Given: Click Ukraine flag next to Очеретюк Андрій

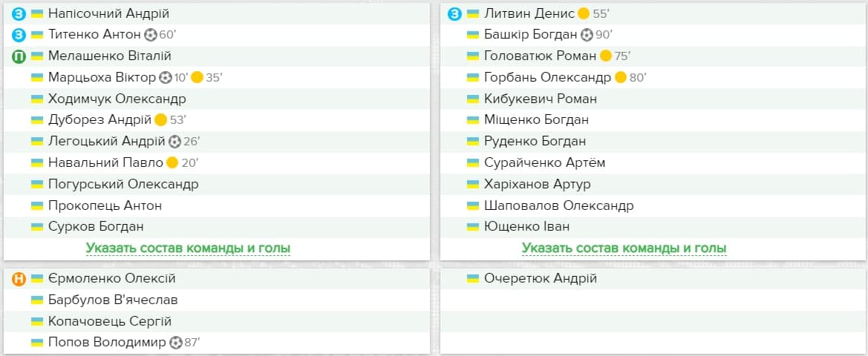Looking at the screenshot, I should click(473, 279).
